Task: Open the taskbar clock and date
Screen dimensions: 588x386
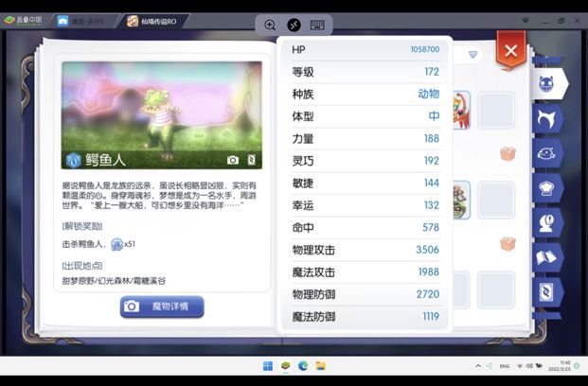Action: pyautogui.click(x=560, y=366)
